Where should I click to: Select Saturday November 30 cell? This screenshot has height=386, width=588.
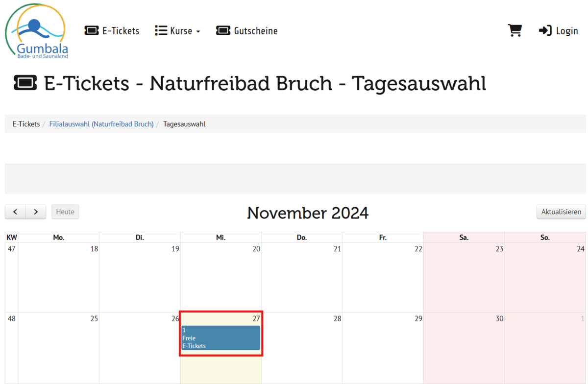click(x=464, y=348)
